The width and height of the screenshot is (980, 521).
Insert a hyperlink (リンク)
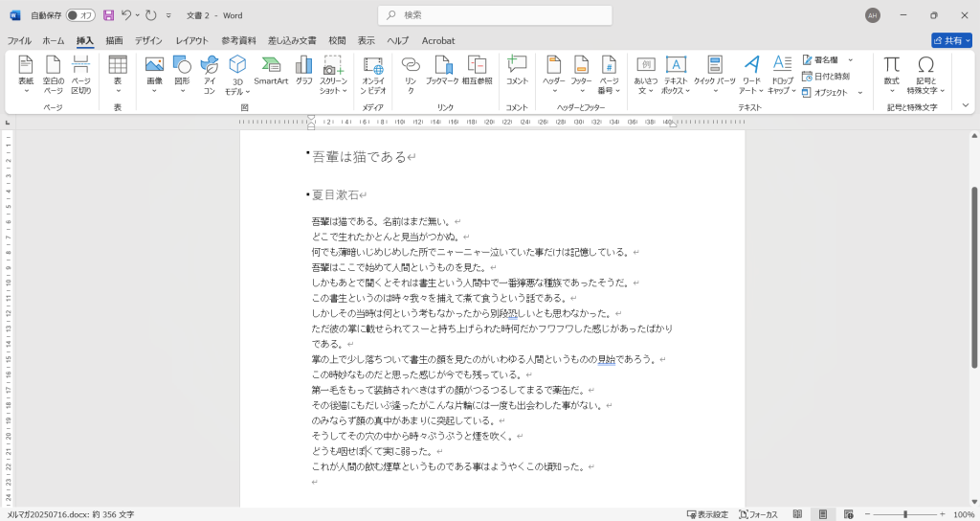coord(411,75)
